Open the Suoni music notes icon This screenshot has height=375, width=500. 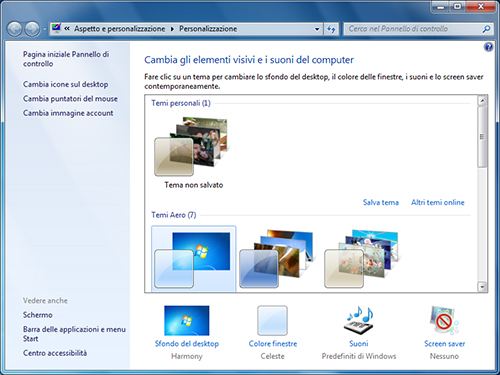click(359, 319)
